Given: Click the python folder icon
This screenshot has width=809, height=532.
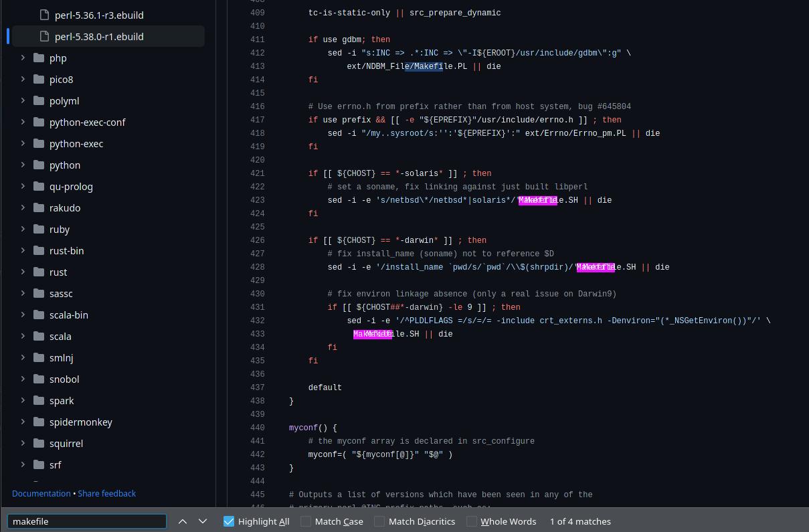Looking at the screenshot, I should click(39, 165).
